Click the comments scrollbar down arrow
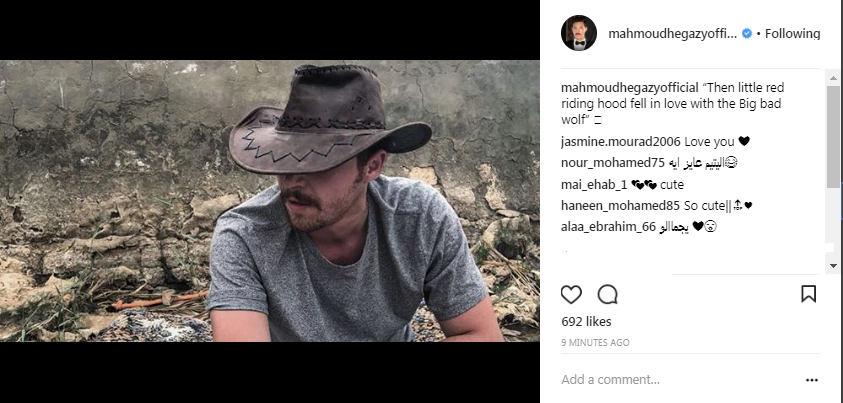Image resolution: width=843 pixels, height=403 pixels. [x=833, y=265]
